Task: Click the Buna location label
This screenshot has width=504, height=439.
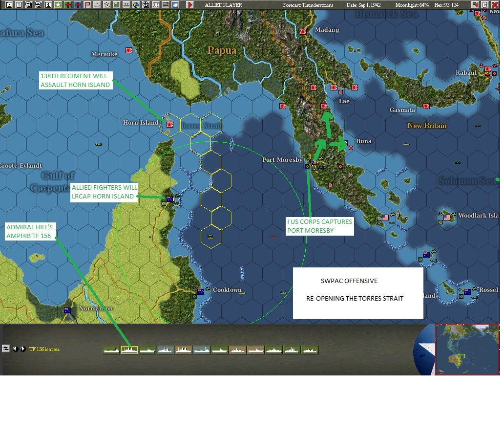Action: [x=363, y=141]
